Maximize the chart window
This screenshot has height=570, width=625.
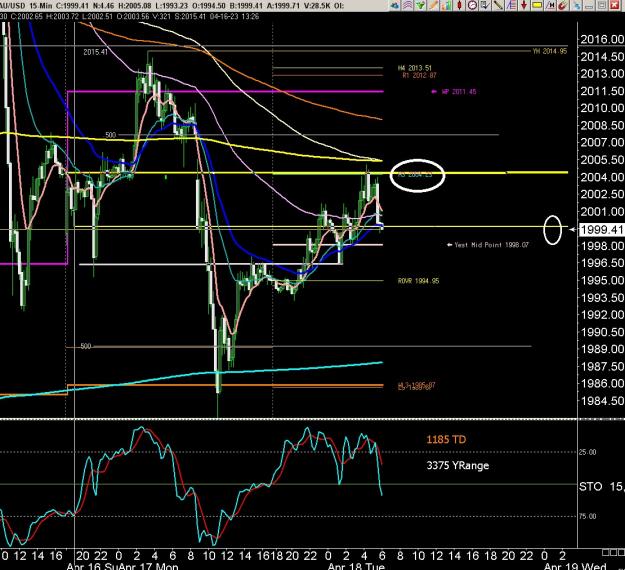pos(602,6)
